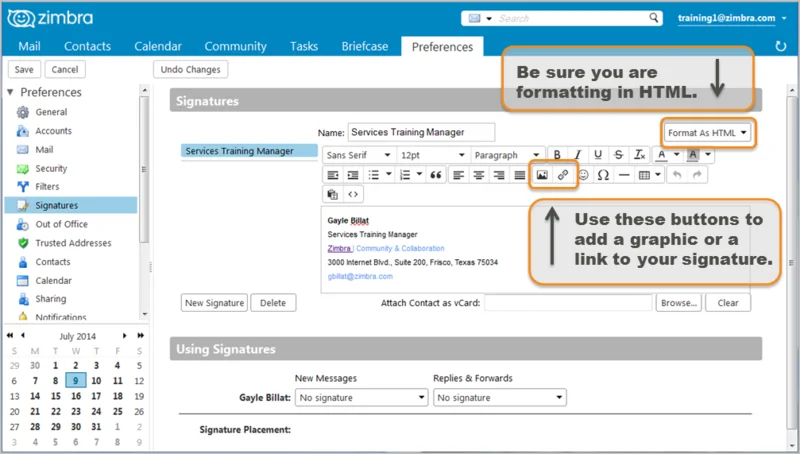The height and width of the screenshot is (454, 800).
Task: Click the Cancel button
Action: pyautogui.click(x=65, y=69)
